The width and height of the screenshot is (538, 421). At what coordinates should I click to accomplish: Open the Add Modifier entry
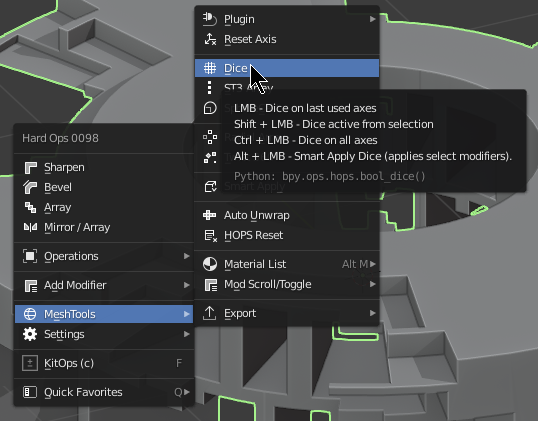(104, 285)
